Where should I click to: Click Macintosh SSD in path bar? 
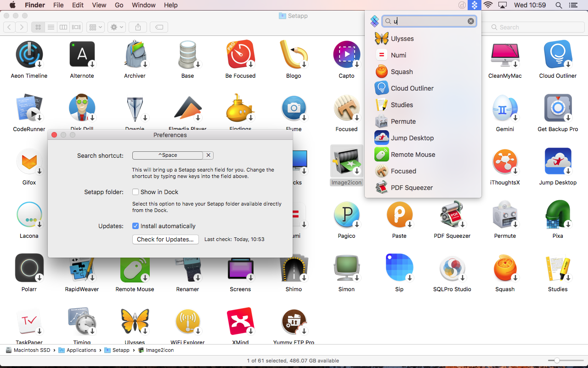28,350
